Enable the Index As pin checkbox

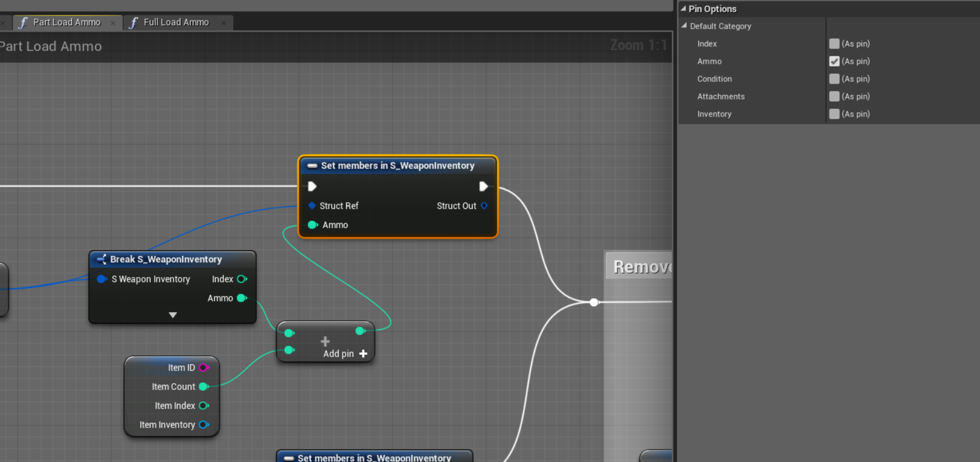click(834, 44)
